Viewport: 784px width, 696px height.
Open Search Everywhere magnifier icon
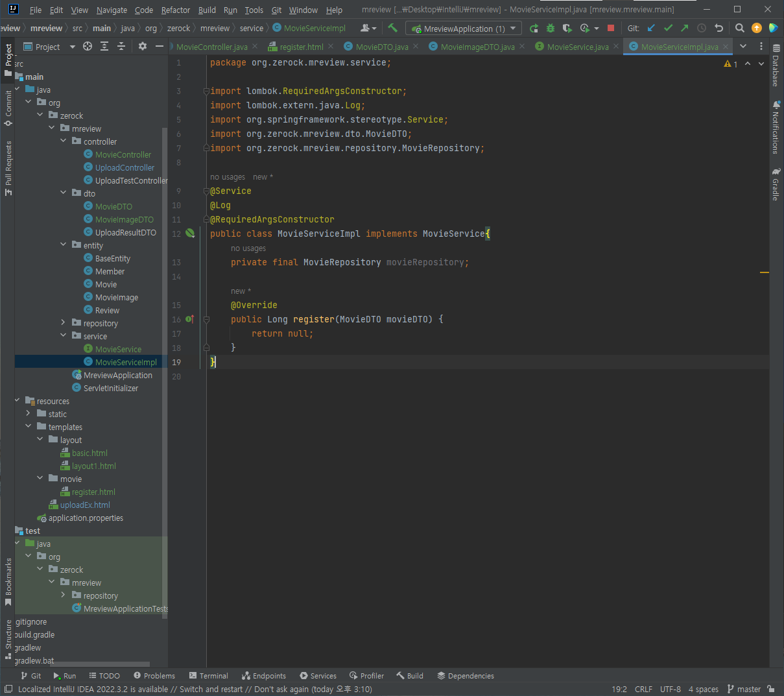point(739,28)
